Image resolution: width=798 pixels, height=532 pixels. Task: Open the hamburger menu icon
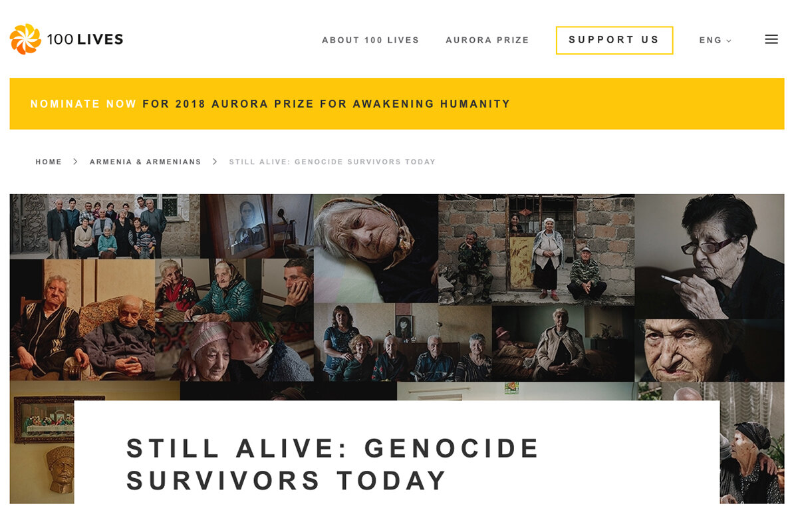[x=771, y=39]
